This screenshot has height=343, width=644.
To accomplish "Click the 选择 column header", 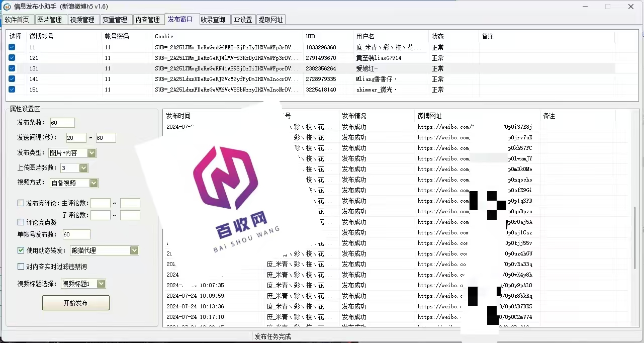I will [16, 37].
